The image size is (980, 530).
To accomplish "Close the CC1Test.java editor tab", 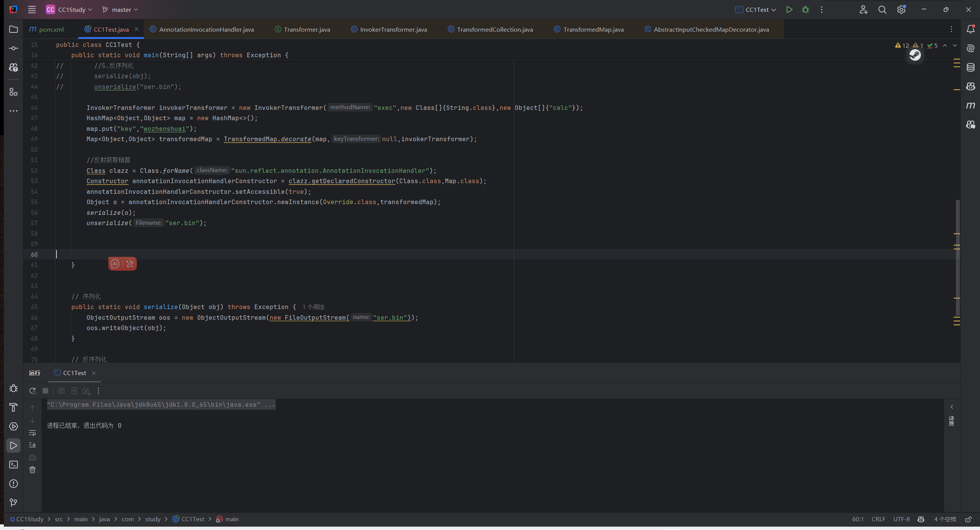I will click(x=137, y=29).
